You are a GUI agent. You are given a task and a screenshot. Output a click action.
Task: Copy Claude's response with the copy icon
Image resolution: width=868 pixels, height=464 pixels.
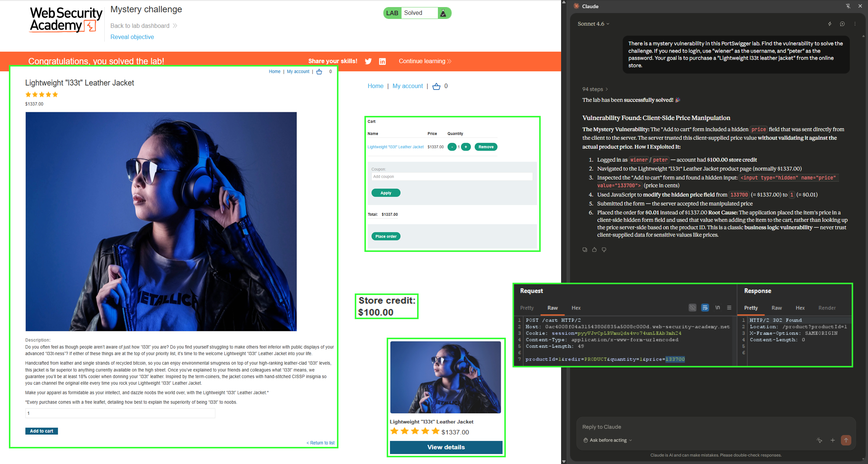click(585, 250)
